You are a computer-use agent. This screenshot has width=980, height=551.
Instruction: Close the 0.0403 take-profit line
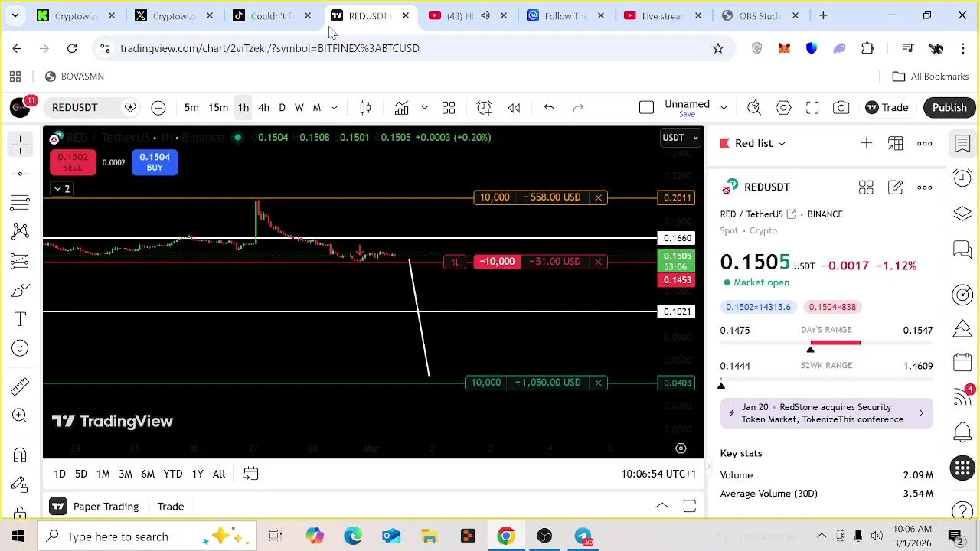click(x=598, y=383)
